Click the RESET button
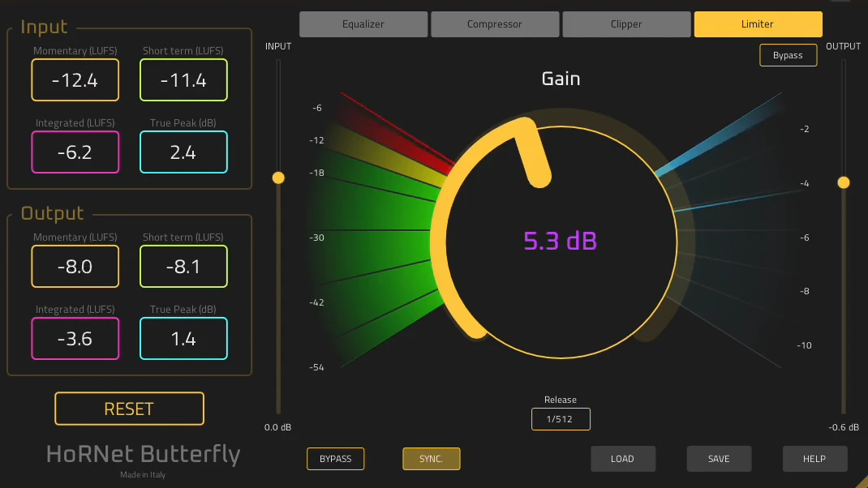This screenshot has height=488, width=868. pos(129,409)
